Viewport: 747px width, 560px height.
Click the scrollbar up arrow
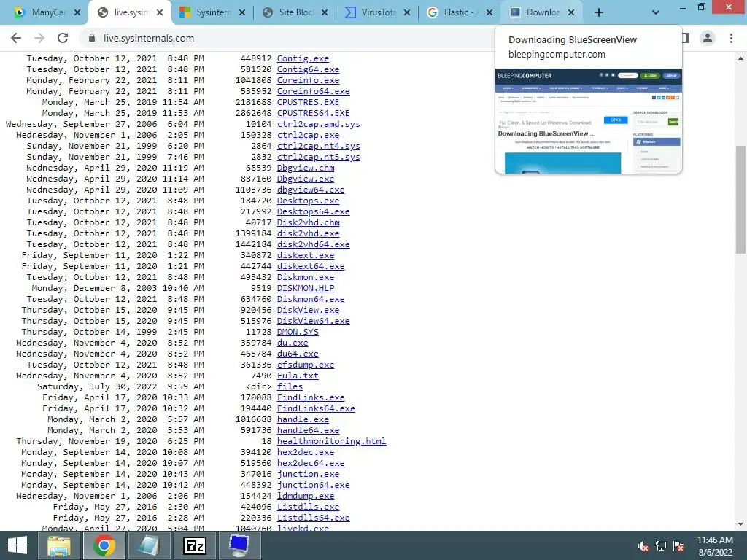point(740,58)
